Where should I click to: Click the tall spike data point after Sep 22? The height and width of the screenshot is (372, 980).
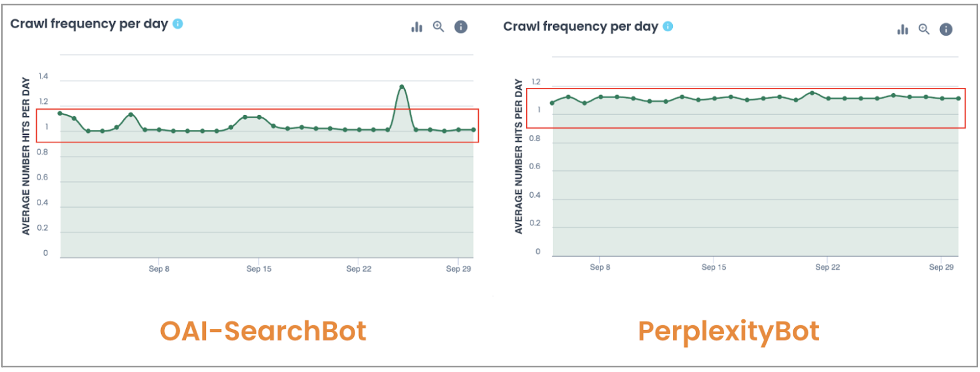(x=401, y=87)
